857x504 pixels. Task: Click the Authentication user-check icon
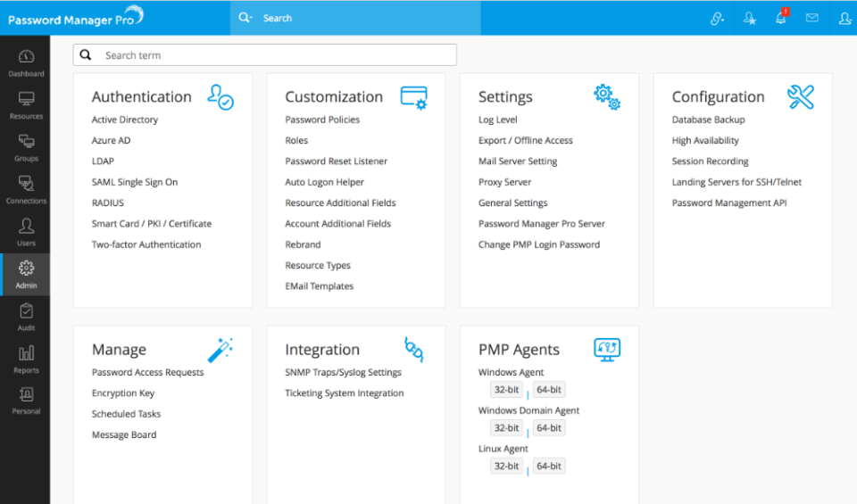(x=220, y=97)
